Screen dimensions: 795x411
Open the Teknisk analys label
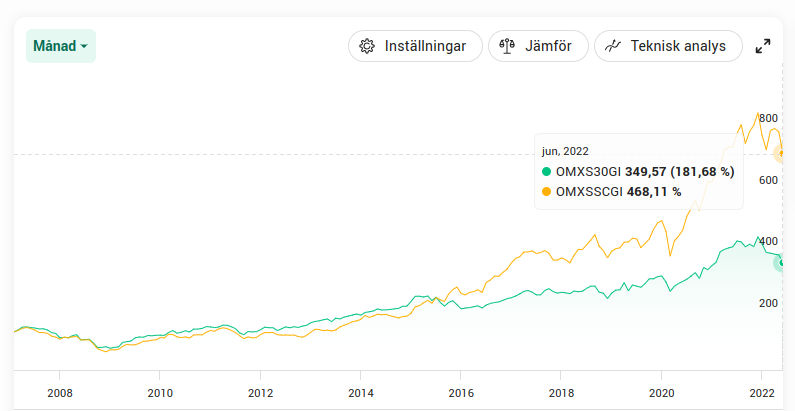(x=678, y=46)
